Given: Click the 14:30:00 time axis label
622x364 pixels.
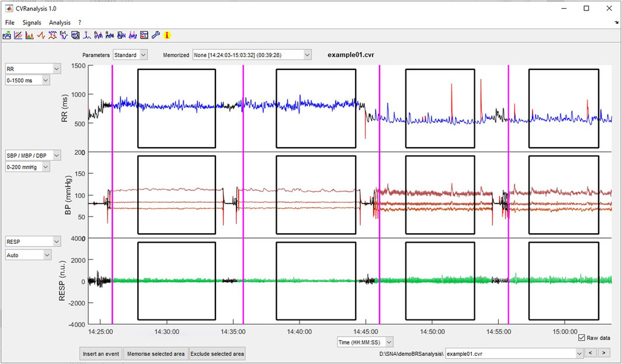Looking at the screenshot, I should point(166,331).
